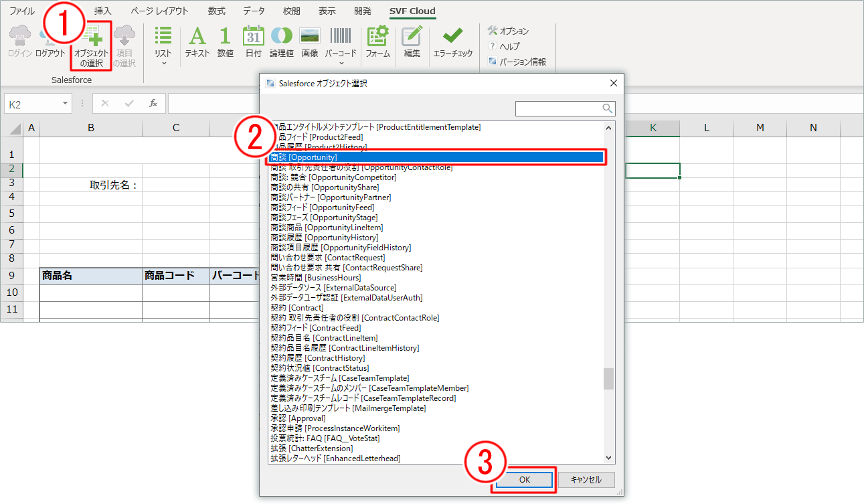Open ヘルプ in the ribbon

point(503,46)
